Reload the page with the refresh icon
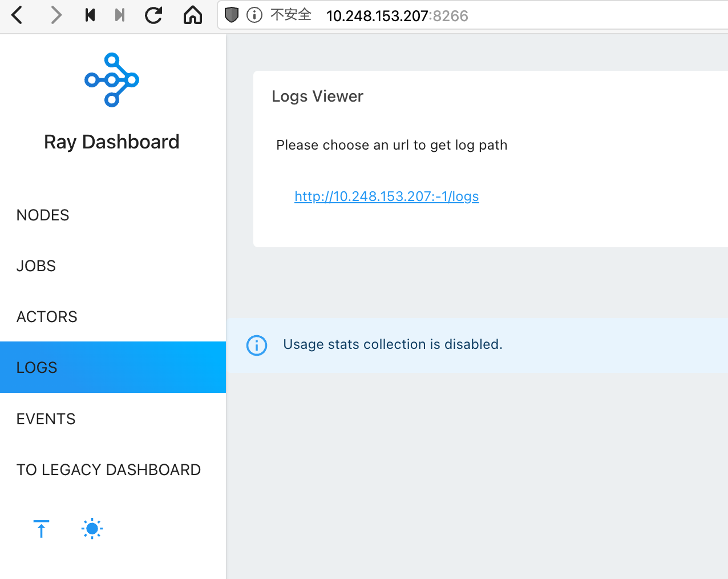The width and height of the screenshot is (728, 579). coord(153,15)
